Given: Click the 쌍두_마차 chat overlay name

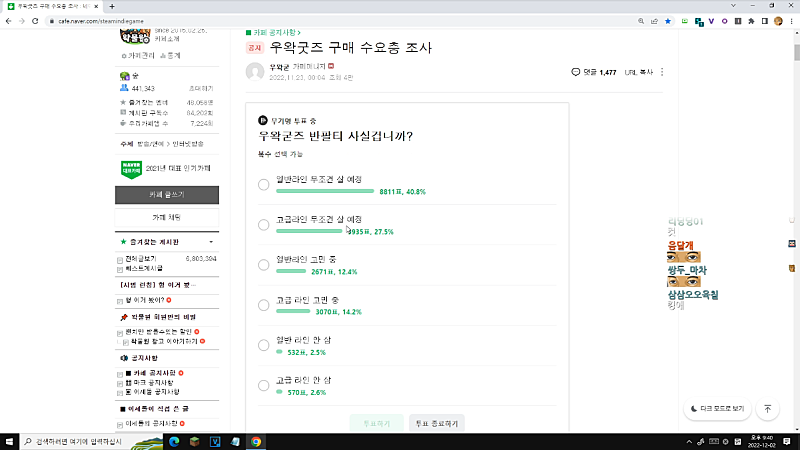Looking at the screenshot, I should click(x=687, y=270).
